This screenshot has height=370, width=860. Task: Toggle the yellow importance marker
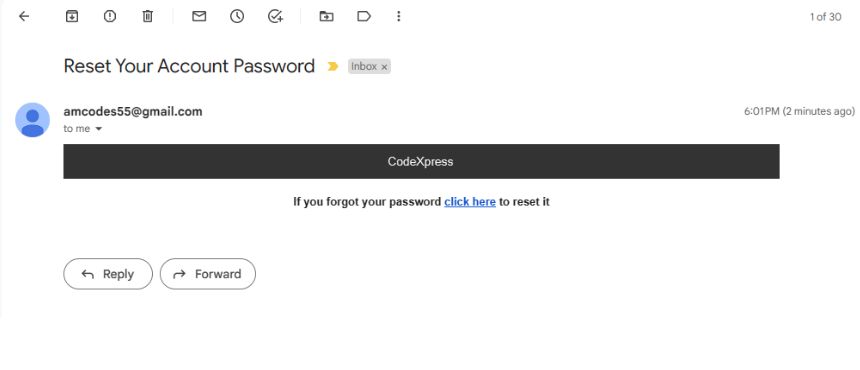333,66
